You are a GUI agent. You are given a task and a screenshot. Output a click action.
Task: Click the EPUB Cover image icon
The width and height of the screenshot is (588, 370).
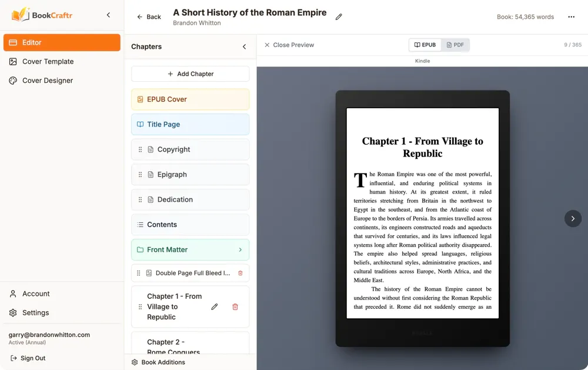click(140, 99)
